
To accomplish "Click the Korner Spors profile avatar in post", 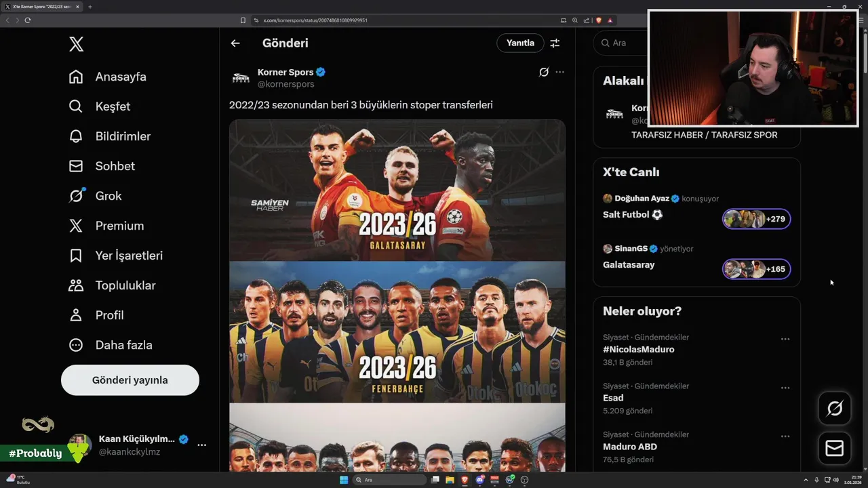I will coord(241,78).
